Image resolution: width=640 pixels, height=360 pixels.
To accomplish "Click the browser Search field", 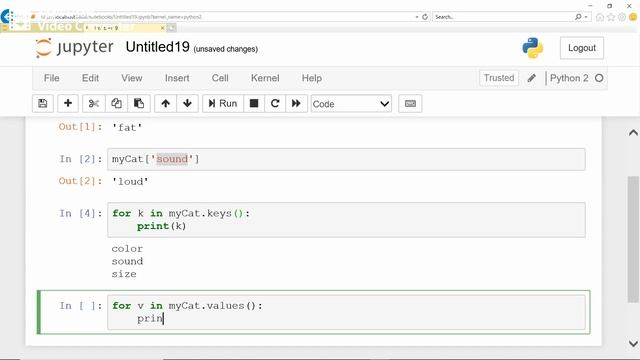I will (x=503, y=17).
